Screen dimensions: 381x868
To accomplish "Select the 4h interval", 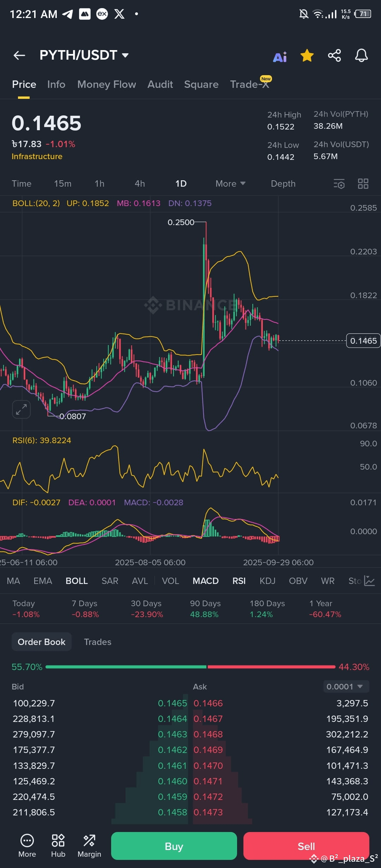I will click(x=140, y=184).
